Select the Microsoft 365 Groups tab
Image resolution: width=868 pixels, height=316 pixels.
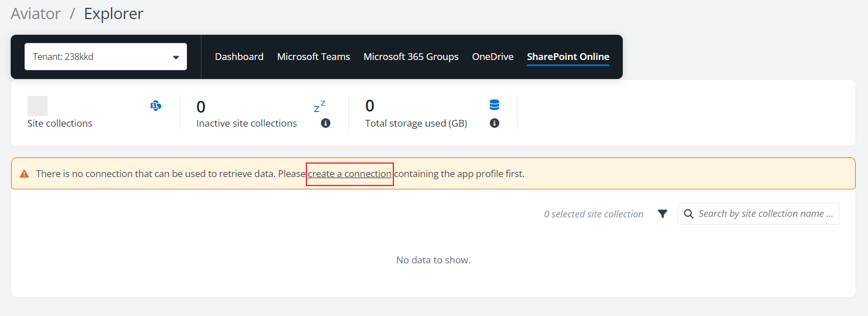pyautogui.click(x=411, y=57)
